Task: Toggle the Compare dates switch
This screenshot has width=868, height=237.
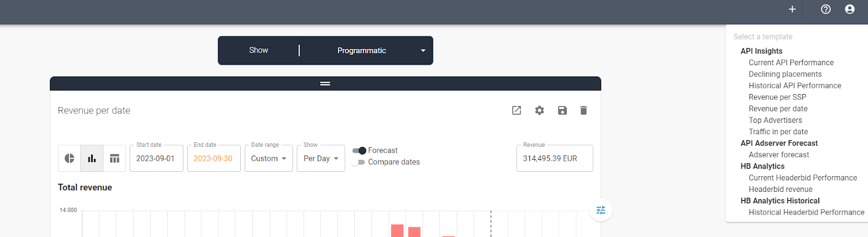Action: click(358, 162)
